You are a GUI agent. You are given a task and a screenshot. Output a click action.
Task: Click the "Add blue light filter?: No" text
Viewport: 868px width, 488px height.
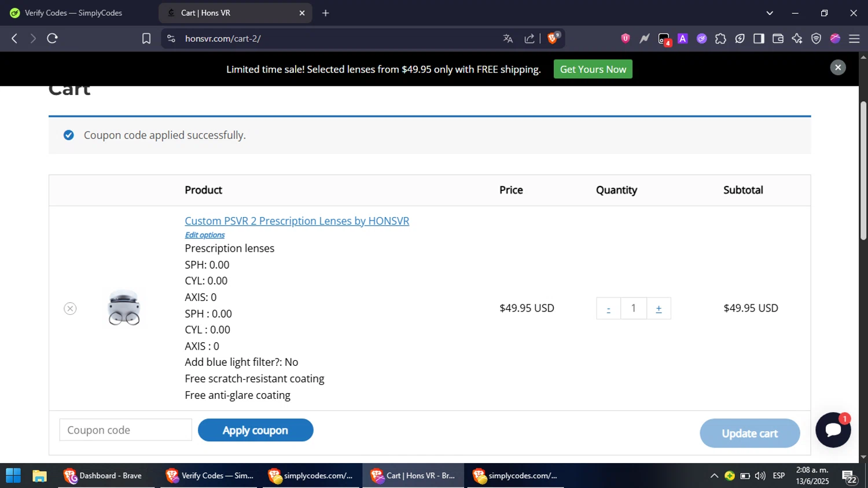pyautogui.click(x=241, y=362)
